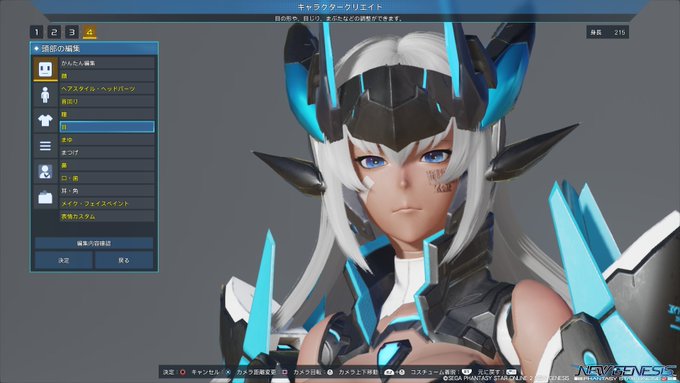The height and width of the screenshot is (383, 680).
Task: Switch to tab 1
Action: 36,32
